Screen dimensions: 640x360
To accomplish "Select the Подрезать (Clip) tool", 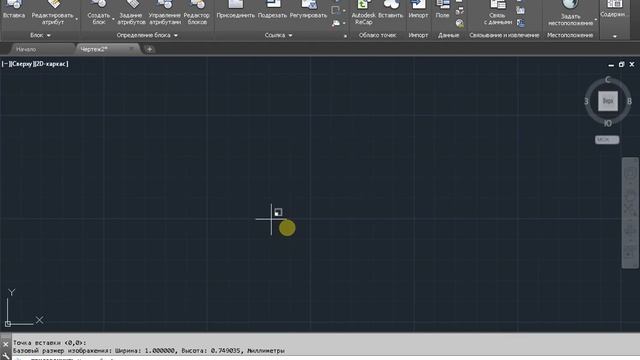I will coord(273,10).
